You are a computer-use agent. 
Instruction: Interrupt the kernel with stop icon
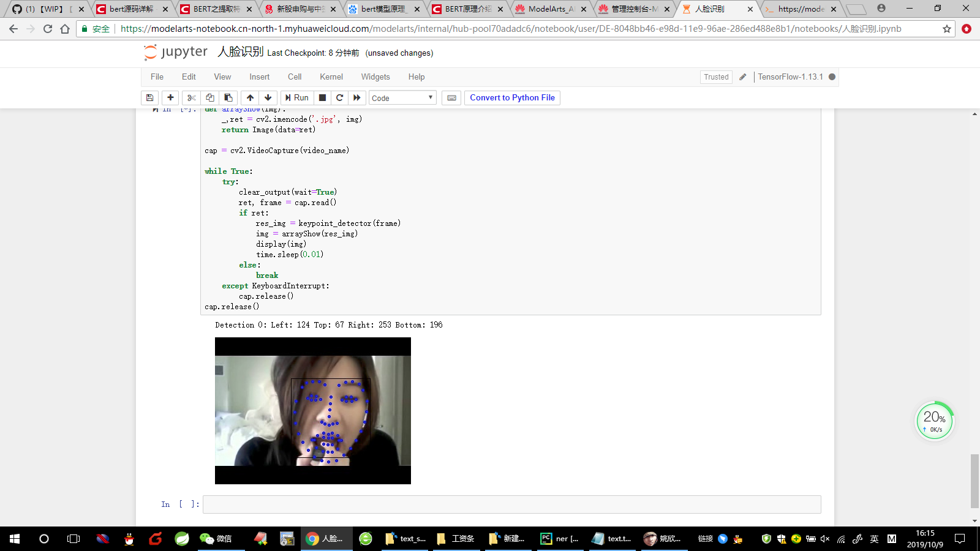(x=322, y=98)
